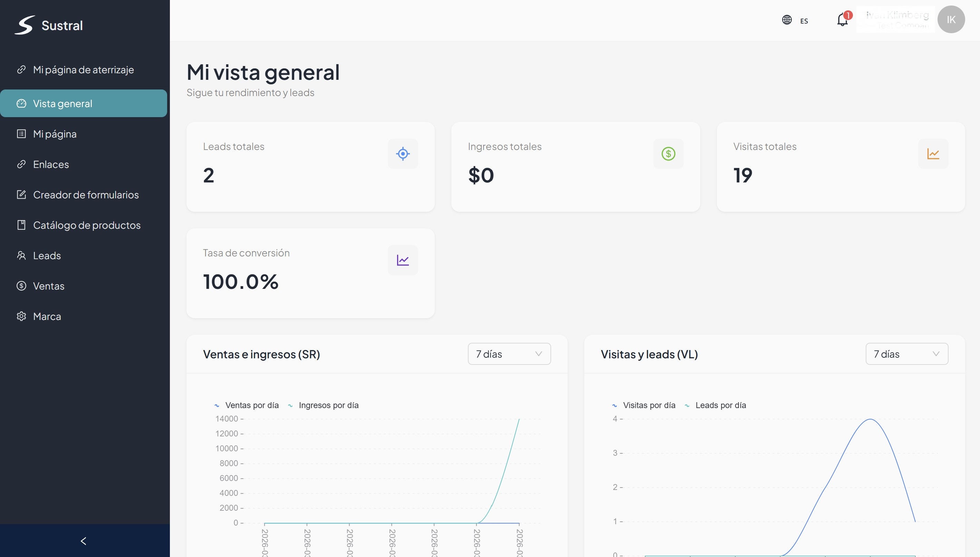The width and height of the screenshot is (980, 557).
Task: Toggle Visitas por día legend series
Action: 644,405
